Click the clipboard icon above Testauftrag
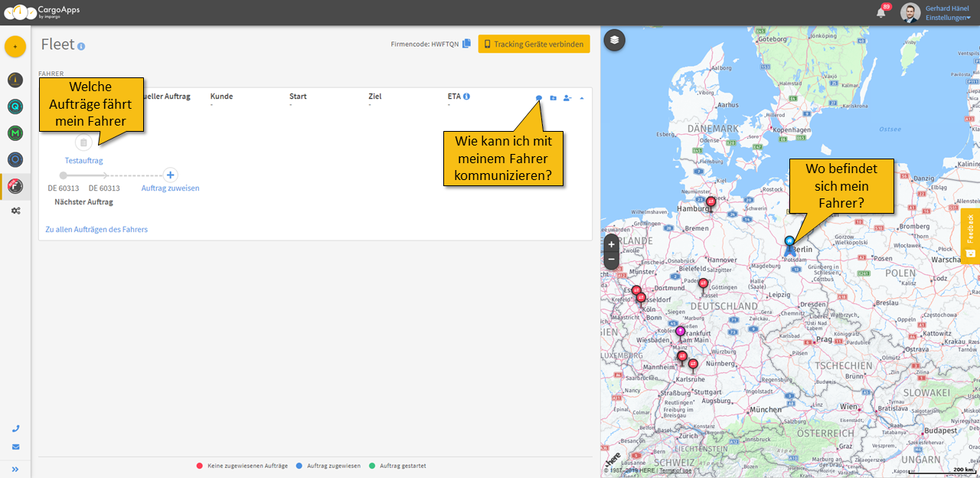This screenshot has width=980, height=478. click(83, 142)
